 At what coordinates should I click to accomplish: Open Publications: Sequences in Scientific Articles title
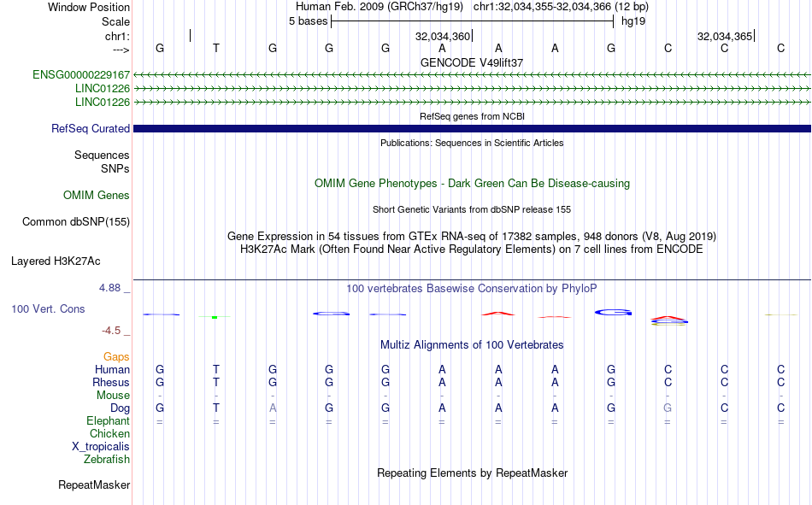click(472, 143)
